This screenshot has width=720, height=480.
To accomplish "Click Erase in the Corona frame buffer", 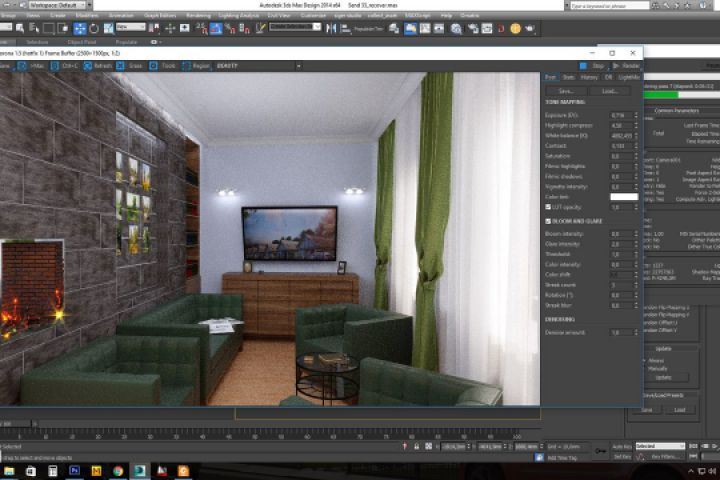I will coord(130,66).
